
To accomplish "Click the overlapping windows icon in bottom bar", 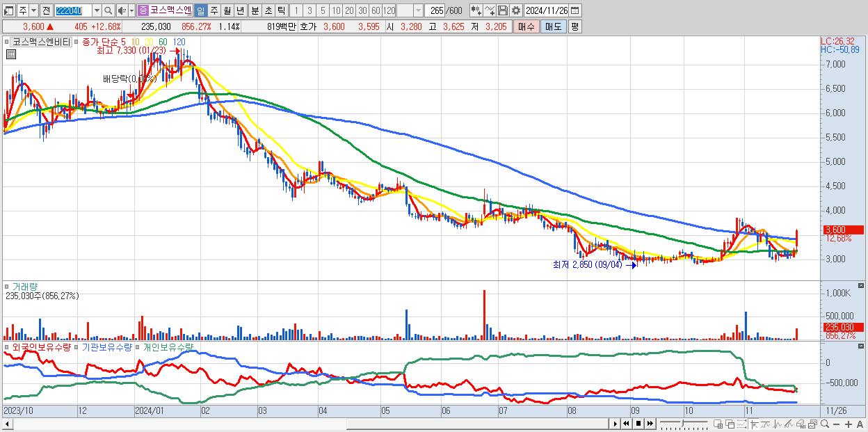I will coord(730,424).
